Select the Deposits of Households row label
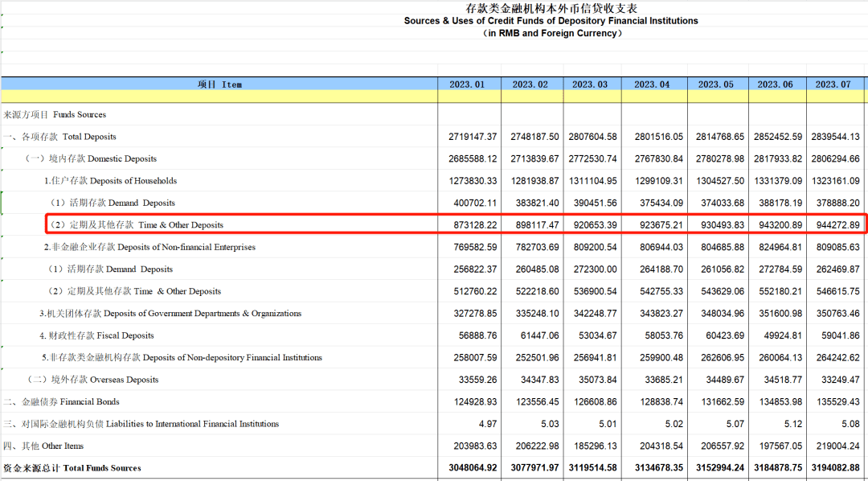Screen dimensions: 868x481 (x=111, y=181)
